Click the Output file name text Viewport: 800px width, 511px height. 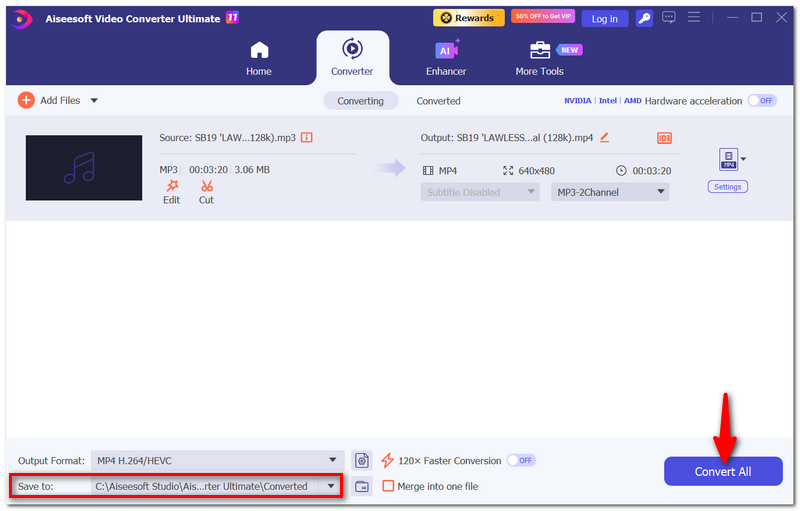click(507, 138)
